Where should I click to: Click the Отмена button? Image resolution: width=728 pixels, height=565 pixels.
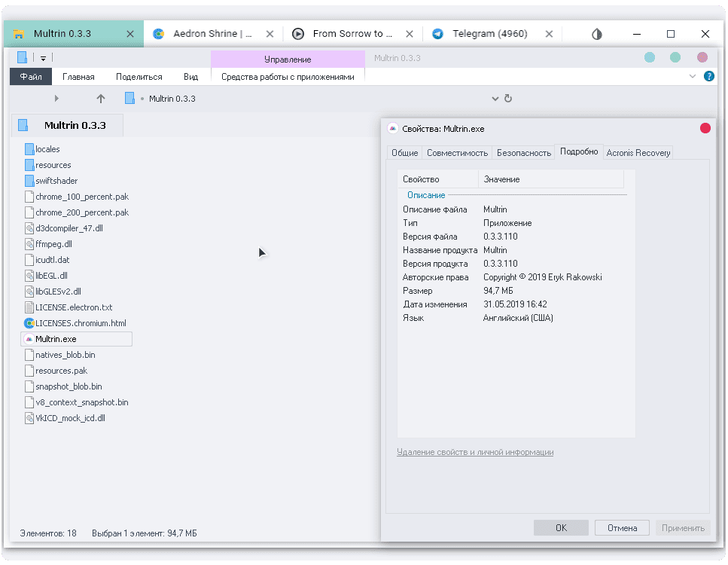(x=622, y=528)
